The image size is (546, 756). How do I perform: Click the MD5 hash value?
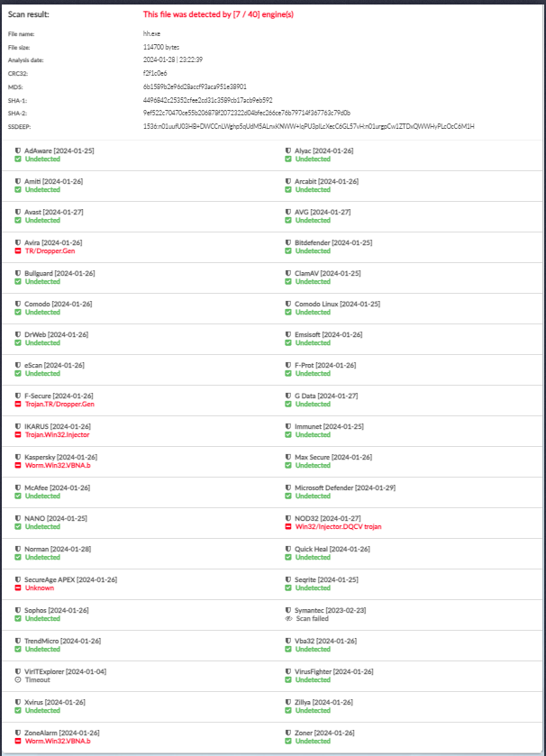(195, 87)
